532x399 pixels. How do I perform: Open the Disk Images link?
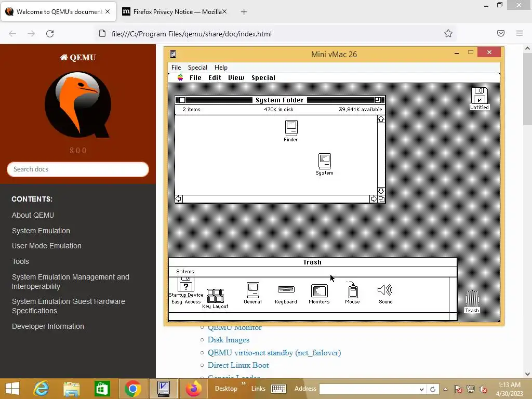[229, 340]
